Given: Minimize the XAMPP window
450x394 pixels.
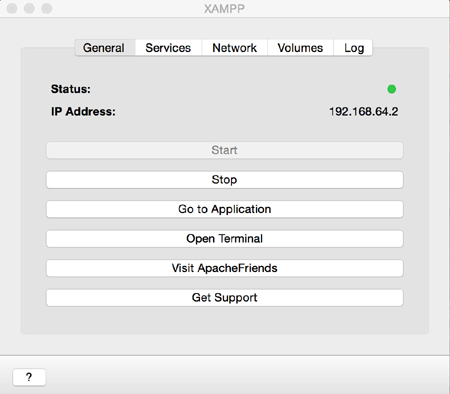Looking at the screenshot, I should (x=29, y=8).
